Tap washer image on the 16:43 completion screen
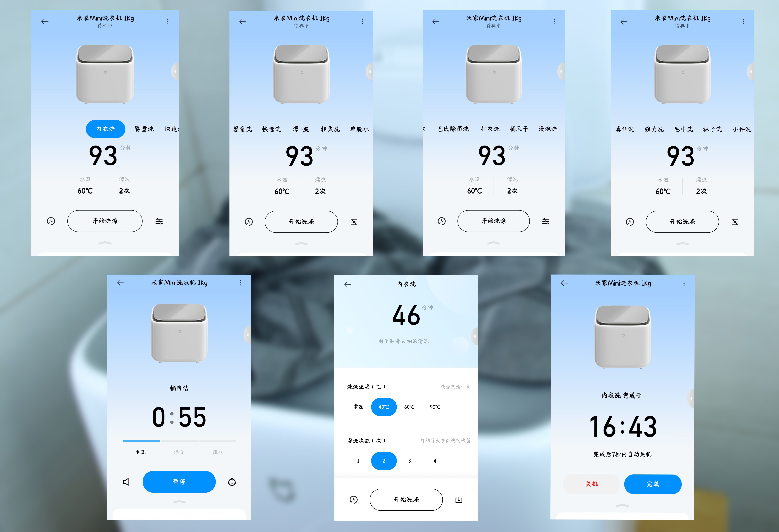779x532 pixels. click(x=623, y=337)
